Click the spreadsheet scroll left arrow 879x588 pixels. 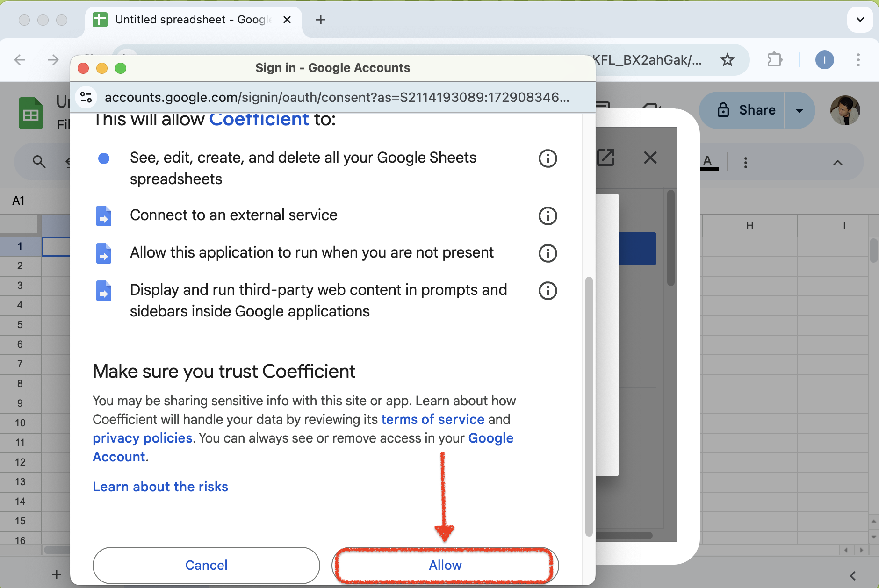(x=846, y=550)
